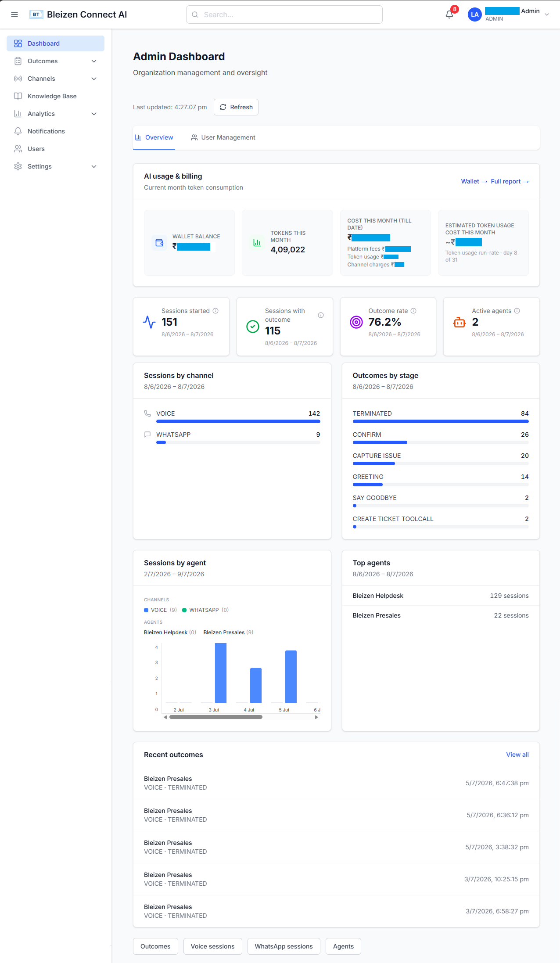Click the Outcomes button at page bottom

[155, 946]
